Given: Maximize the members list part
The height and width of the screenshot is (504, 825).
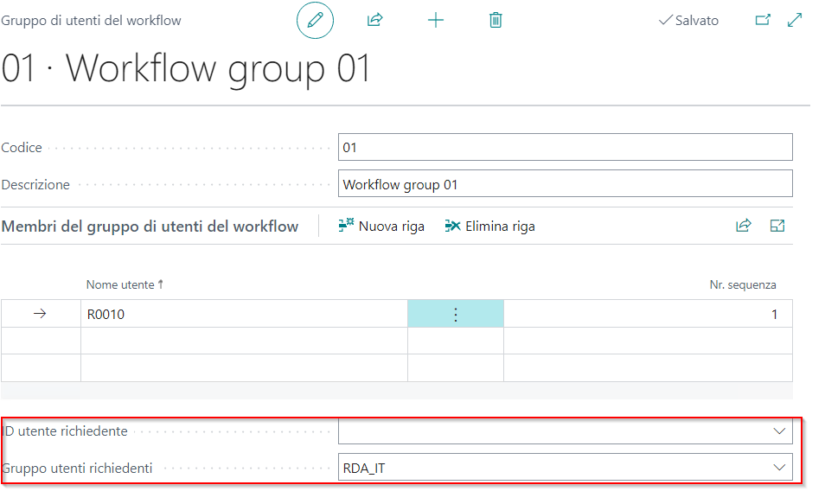Looking at the screenshot, I should (x=777, y=226).
